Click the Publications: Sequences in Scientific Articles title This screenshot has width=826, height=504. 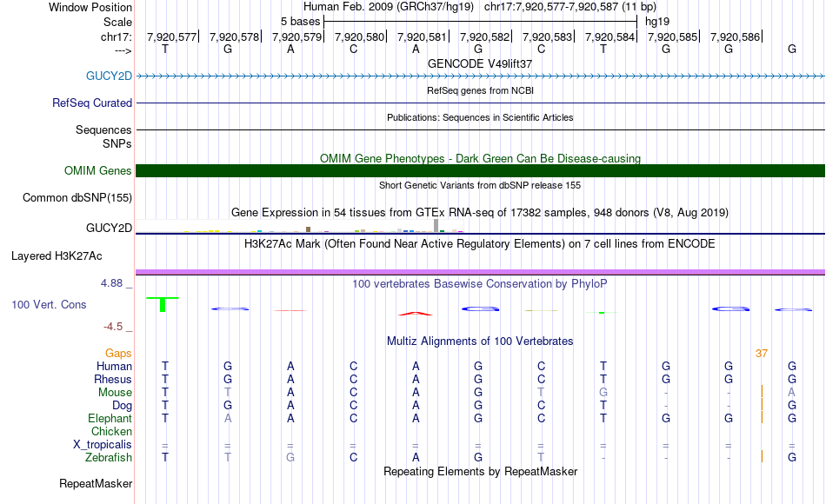click(480, 117)
